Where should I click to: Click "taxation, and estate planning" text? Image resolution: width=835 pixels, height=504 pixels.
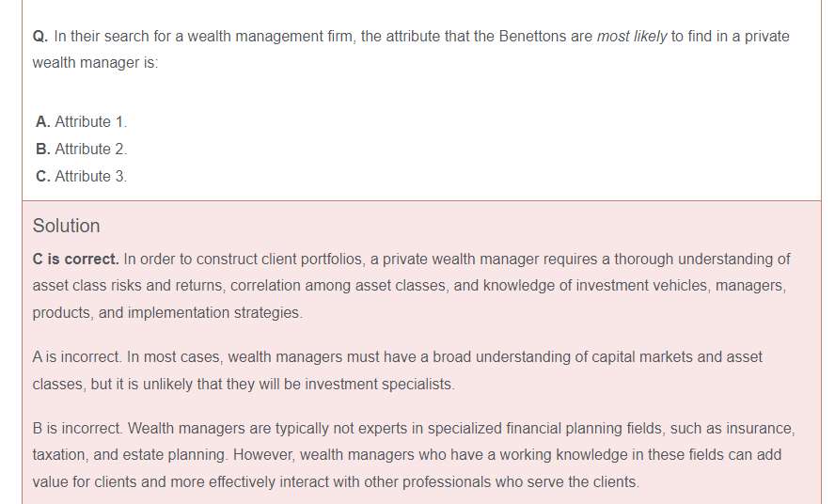click(x=130, y=455)
